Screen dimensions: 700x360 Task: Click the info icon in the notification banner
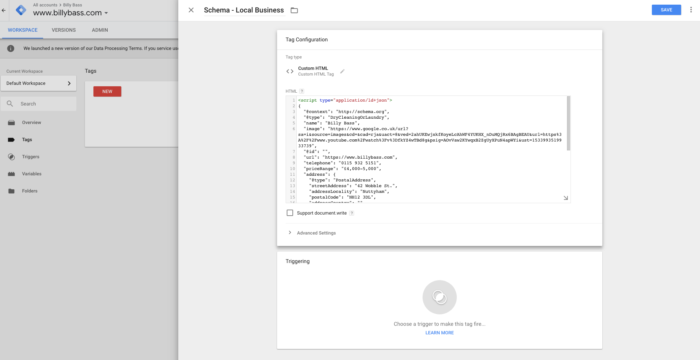coord(11,48)
